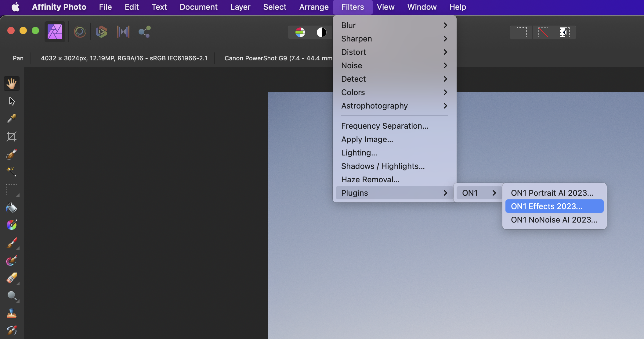644x339 pixels.
Task: Open the Select menu
Action: click(275, 7)
